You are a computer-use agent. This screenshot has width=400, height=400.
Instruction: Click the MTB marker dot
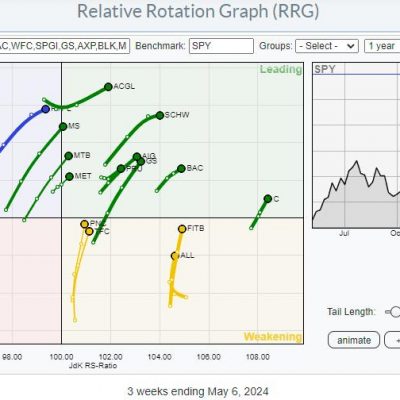(68, 156)
